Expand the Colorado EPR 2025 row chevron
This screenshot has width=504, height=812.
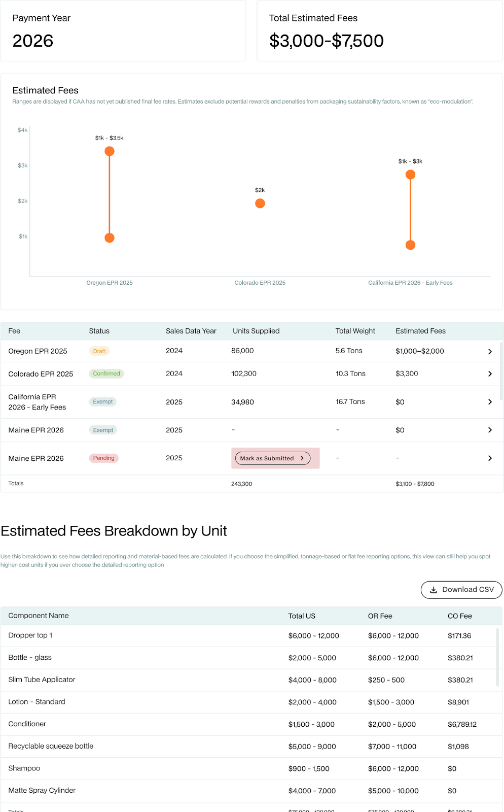point(490,374)
